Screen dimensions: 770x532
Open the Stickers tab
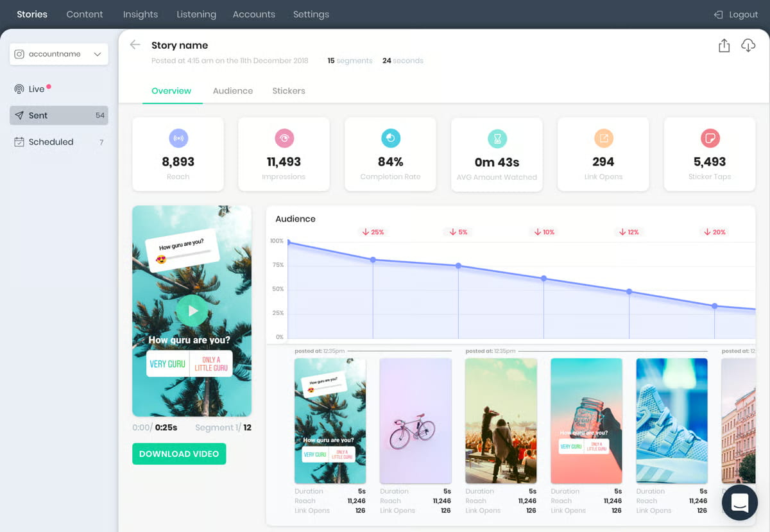(288, 90)
